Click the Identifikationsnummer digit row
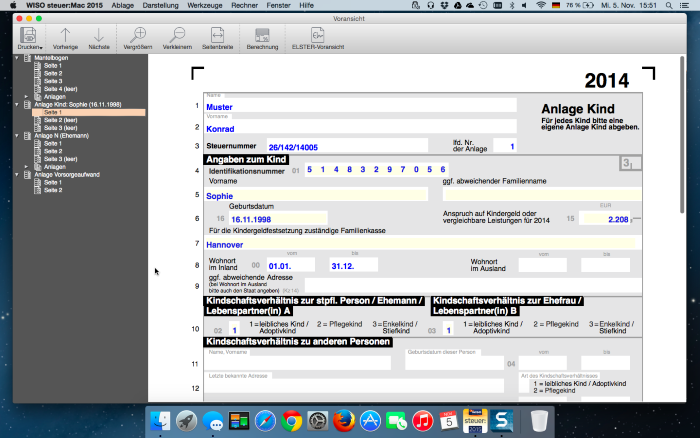The width and height of the screenshot is (700, 438). (x=376, y=169)
